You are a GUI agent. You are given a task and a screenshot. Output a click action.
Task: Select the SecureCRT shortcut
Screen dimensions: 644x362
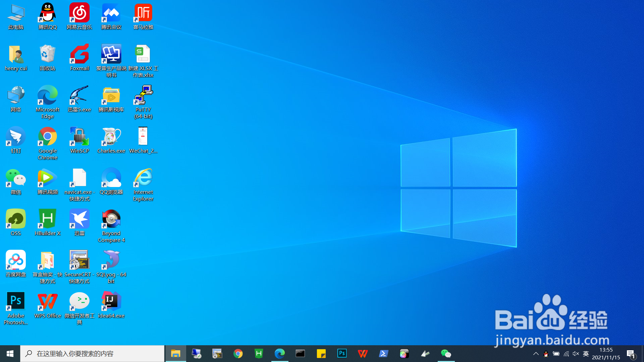coord(79,267)
